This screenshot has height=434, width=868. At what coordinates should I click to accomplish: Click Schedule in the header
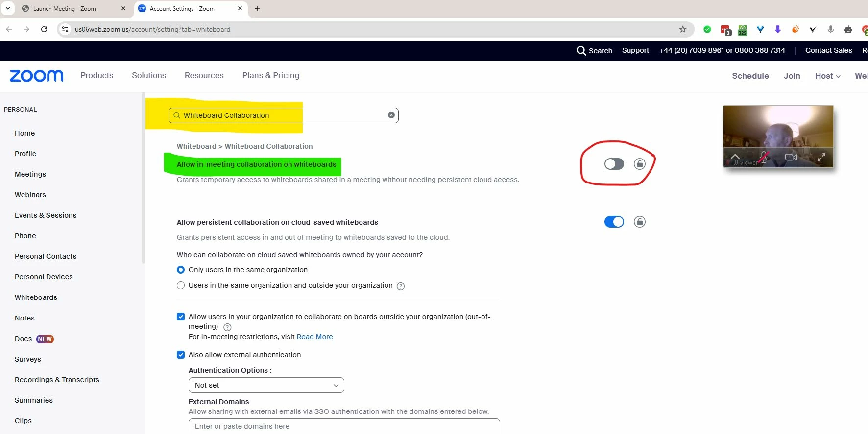[750, 76]
